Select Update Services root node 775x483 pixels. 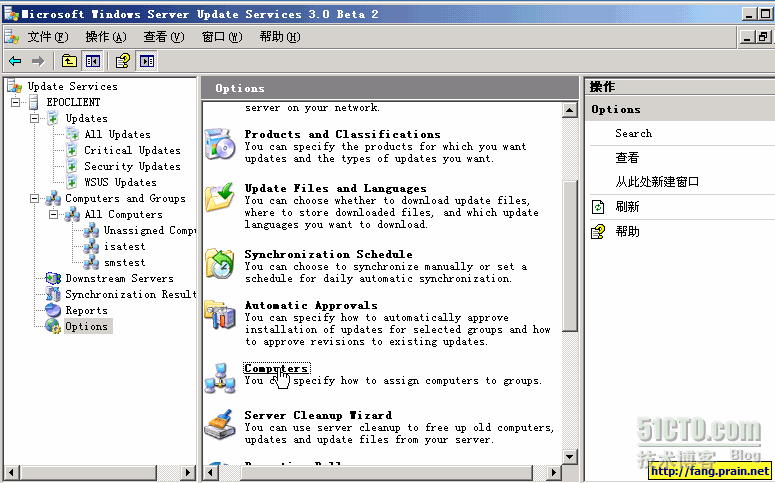coord(73,87)
